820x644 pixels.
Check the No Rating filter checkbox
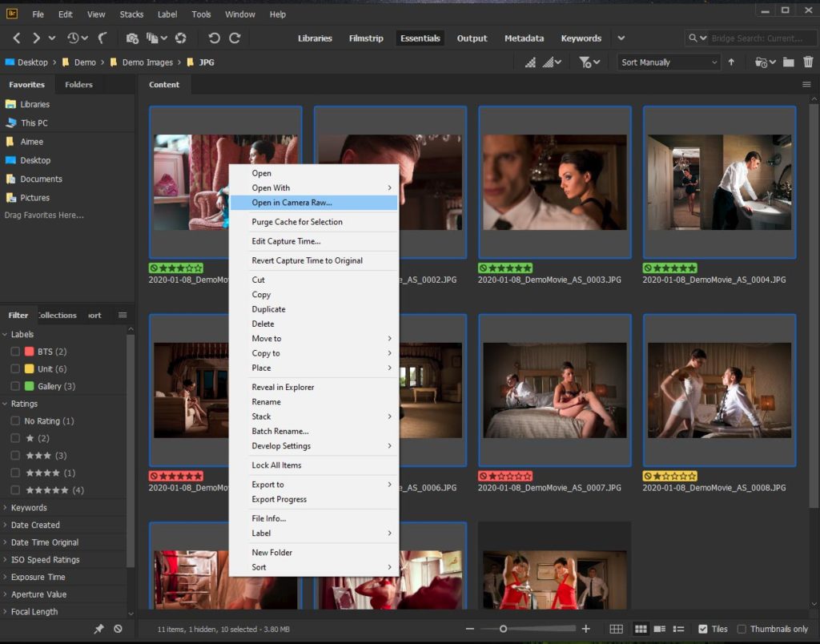pyautogui.click(x=15, y=421)
